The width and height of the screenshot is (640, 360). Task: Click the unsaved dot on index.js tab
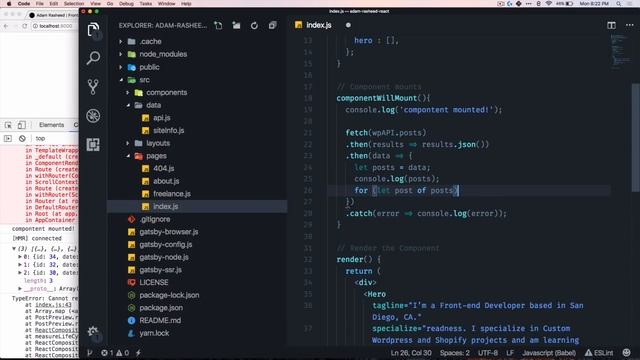point(348,25)
